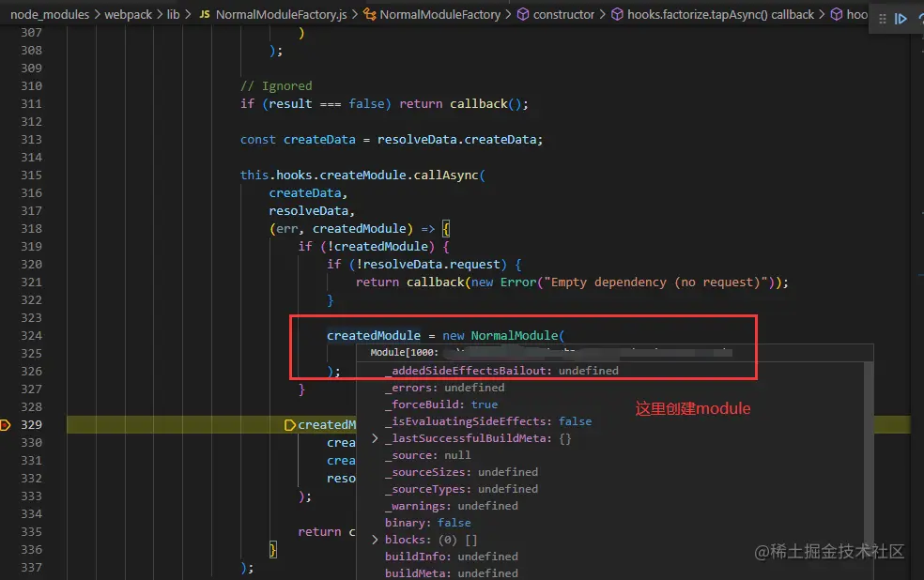Click the // Ignored comment
Image resolution: width=924 pixels, height=580 pixels.
(276, 86)
